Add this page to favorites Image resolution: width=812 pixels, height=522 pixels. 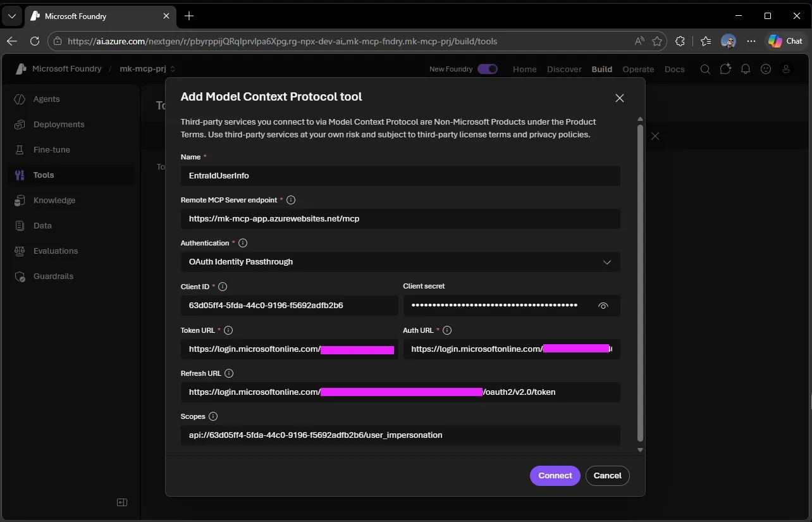pyautogui.click(x=657, y=41)
